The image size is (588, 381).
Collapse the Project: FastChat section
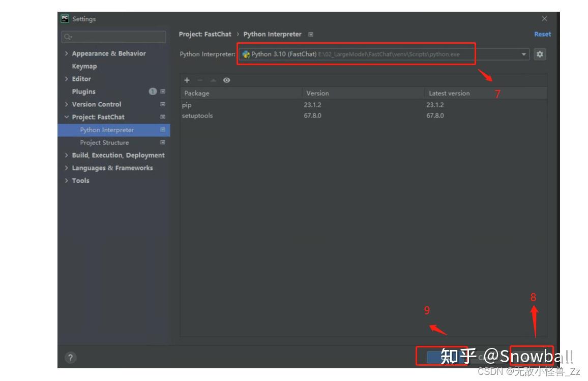click(67, 117)
